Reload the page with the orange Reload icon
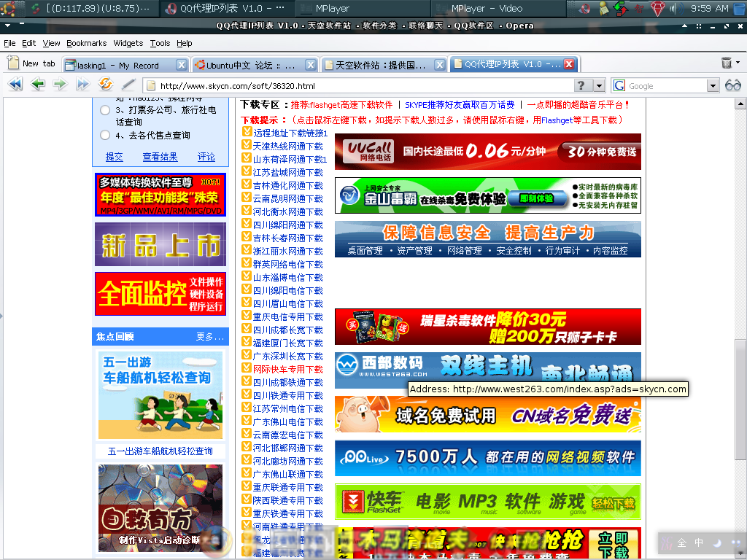747x560 pixels. pos(105,84)
